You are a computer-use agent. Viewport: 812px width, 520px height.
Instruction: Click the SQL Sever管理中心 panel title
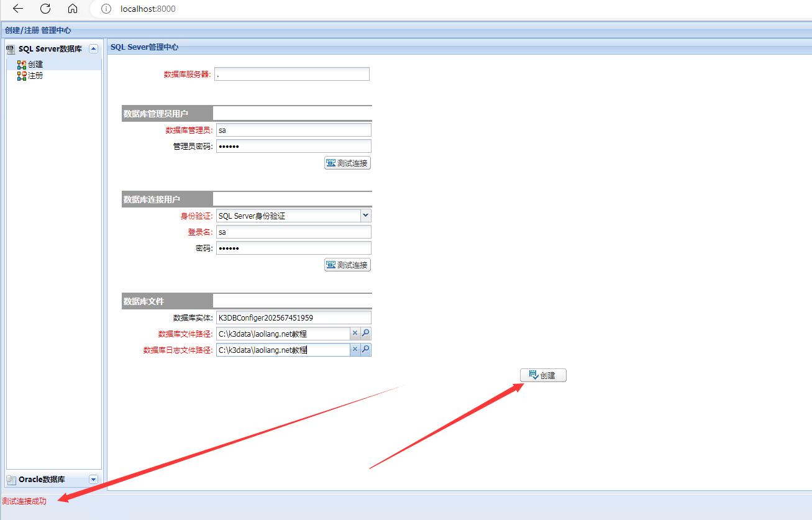tap(144, 47)
